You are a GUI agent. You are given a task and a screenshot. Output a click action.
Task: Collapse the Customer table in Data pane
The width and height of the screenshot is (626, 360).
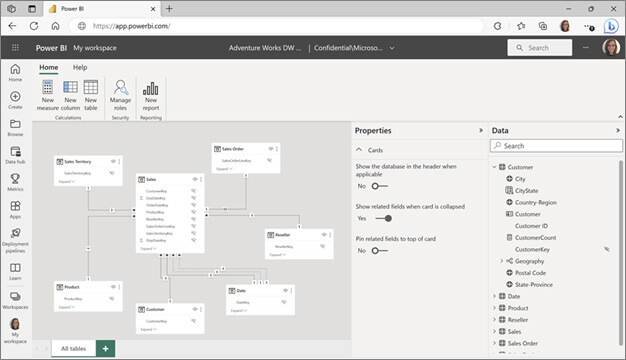(494, 167)
